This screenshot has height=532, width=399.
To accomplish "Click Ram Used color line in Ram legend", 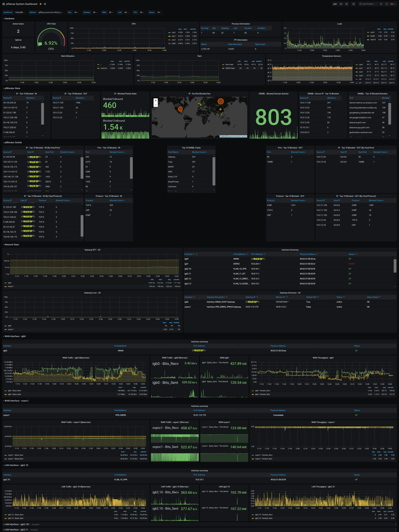I will click(223, 64).
